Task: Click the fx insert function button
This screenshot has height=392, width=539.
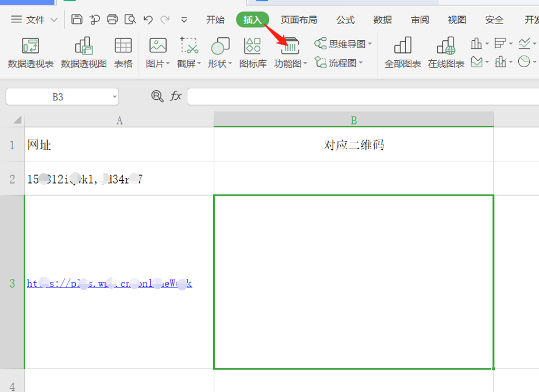Action: click(176, 96)
